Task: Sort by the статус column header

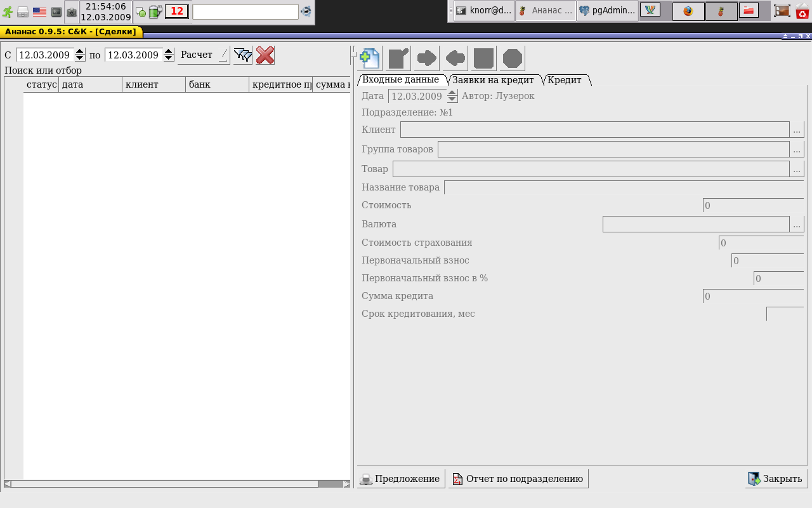Action: [41, 84]
